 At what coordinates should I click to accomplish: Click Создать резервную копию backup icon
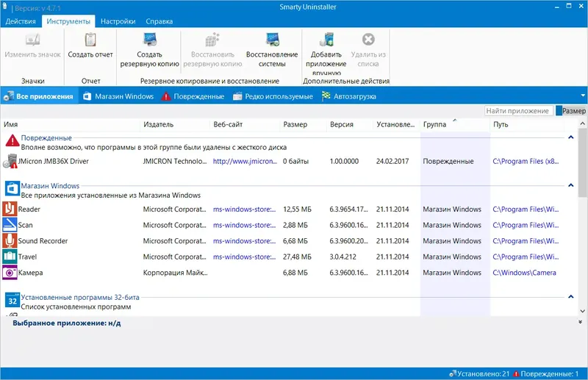tap(148, 40)
